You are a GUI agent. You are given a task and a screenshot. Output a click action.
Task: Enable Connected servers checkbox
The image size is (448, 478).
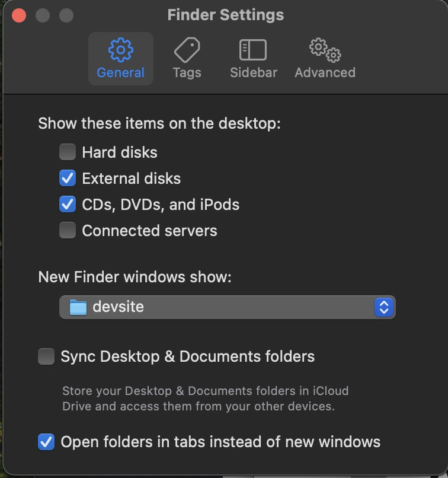click(68, 231)
